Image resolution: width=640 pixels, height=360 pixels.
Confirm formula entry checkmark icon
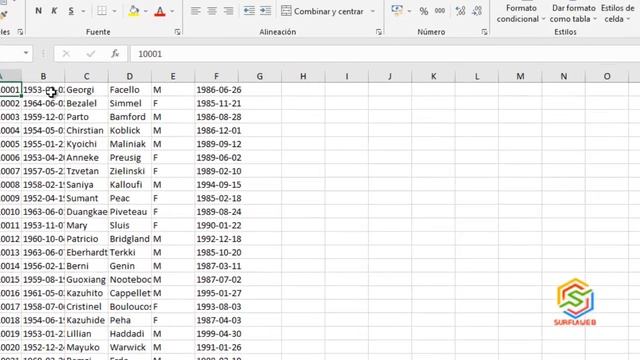pos(91,54)
